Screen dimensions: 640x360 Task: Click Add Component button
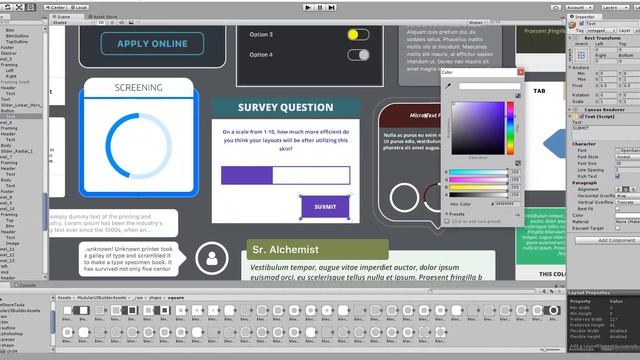tap(607, 240)
